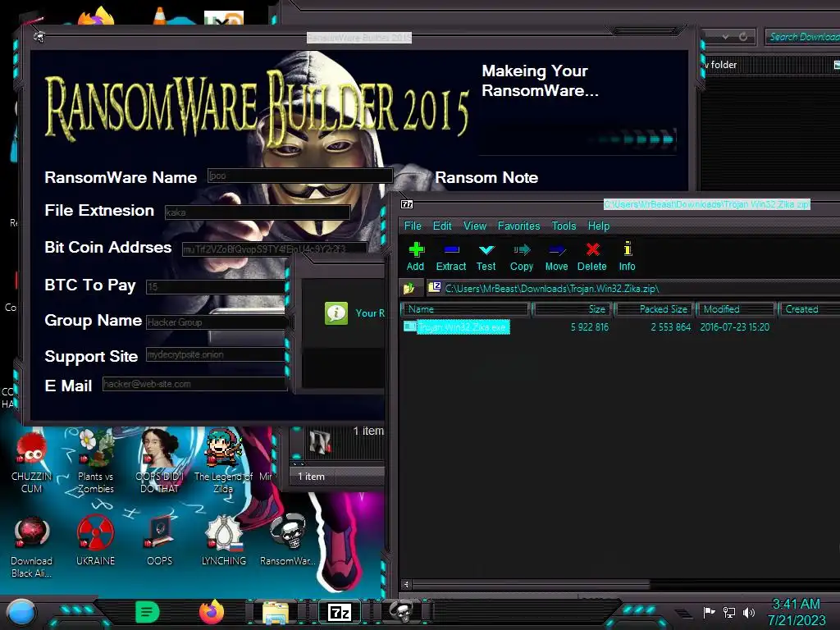Screen dimensions: 840x630
Task: Click the builder progress bar
Action: pos(577,139)
